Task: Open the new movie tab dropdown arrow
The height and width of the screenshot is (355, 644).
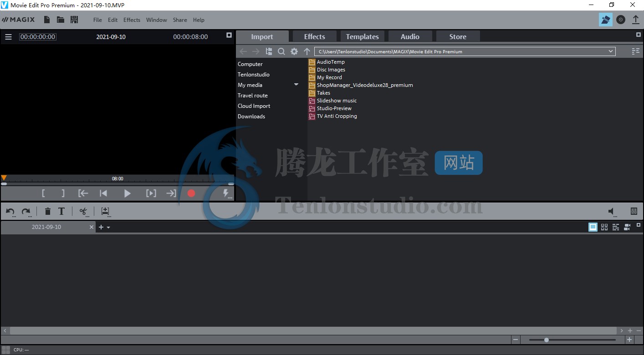Action: click(108, 227)
